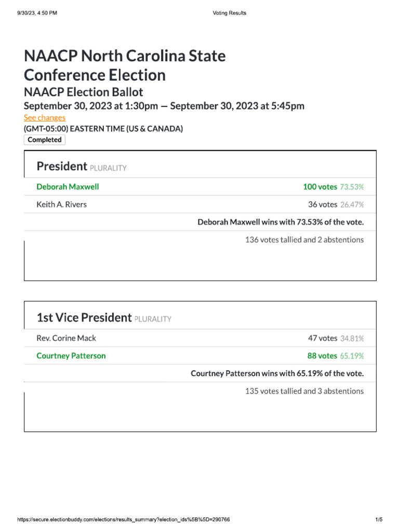Select the Keith A. Rivers candidate row
Screen dimensions: 399x532
click(x=200, y=204)
